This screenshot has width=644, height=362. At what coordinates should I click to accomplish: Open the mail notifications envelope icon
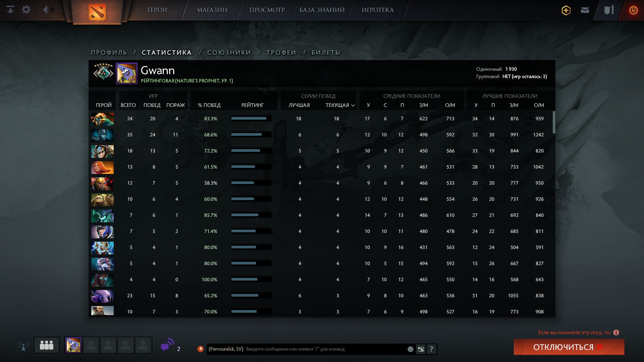[585, 10]
